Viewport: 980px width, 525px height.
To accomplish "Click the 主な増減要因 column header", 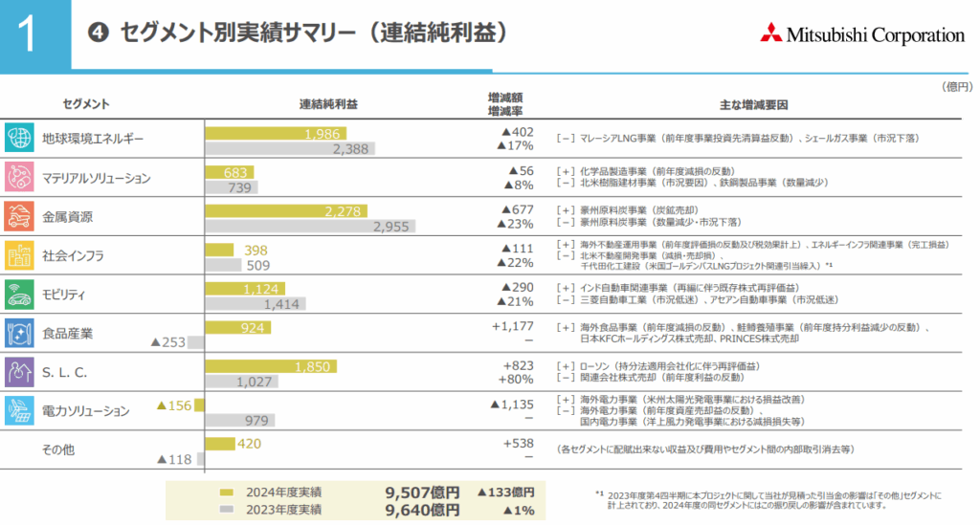I will (x=753, y=105).
